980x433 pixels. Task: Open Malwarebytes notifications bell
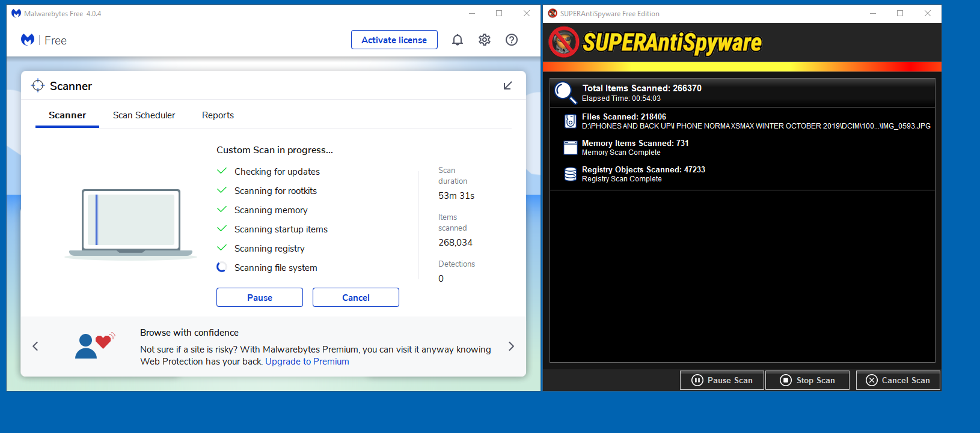pos(458,40)
